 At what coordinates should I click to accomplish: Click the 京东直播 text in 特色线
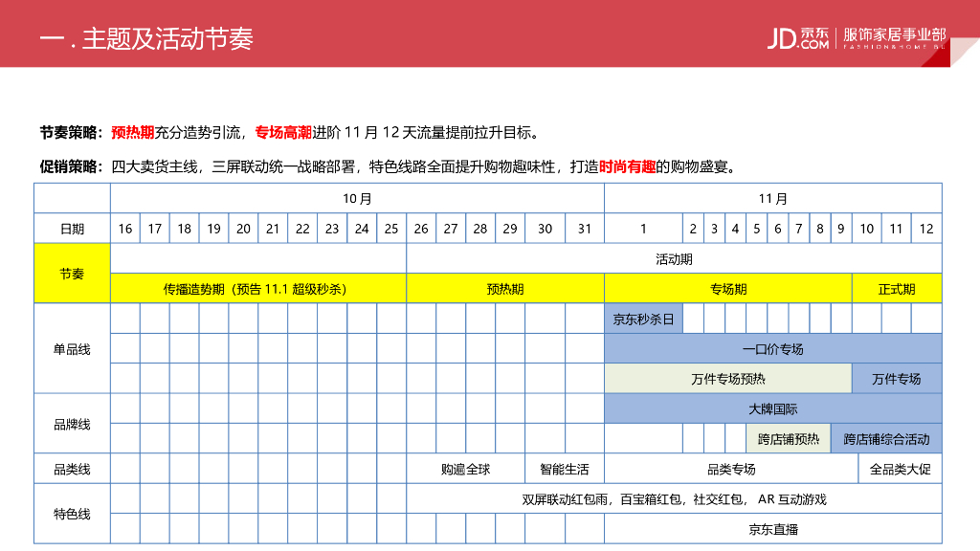[773, 529]
